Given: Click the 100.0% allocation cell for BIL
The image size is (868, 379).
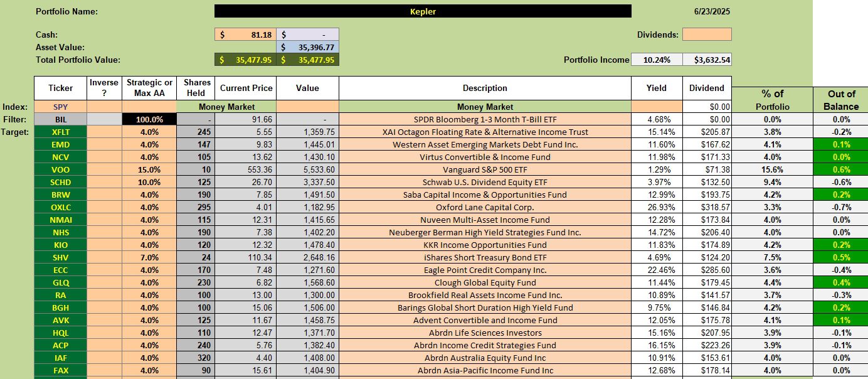Looking at the screenshot, I should pyautogui.click(x=149, y=119).
